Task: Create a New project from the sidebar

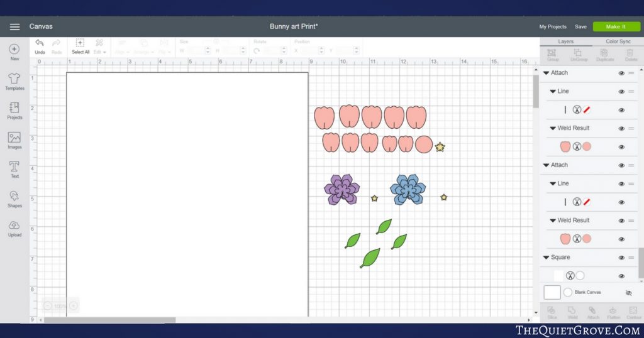Action: [14, 52]
